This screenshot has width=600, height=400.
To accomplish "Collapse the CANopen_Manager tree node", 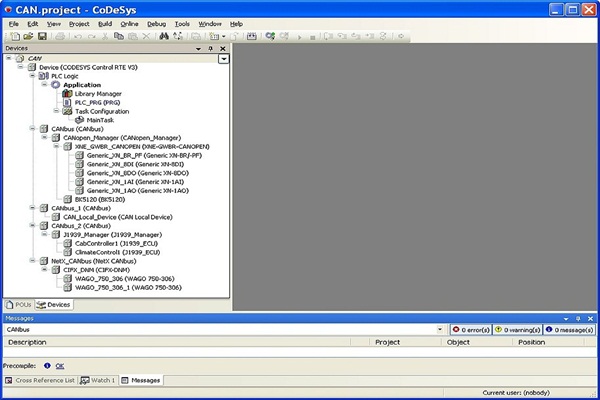I will 46,137.
